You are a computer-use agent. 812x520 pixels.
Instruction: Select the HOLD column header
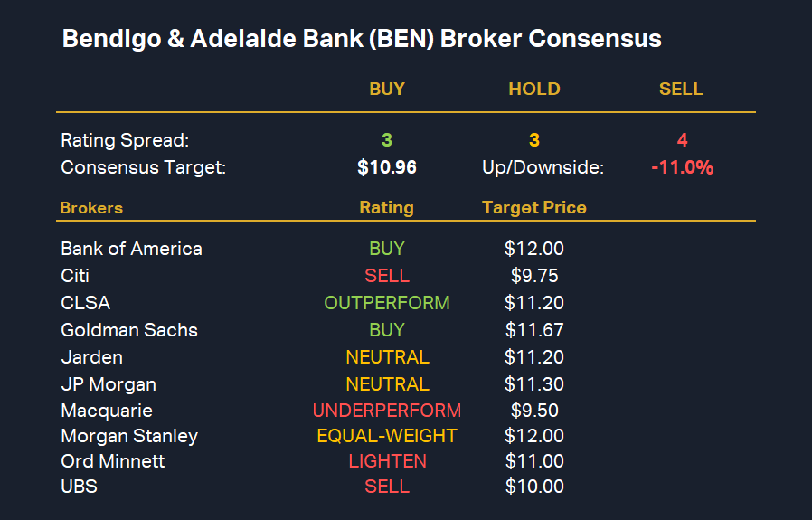[533, 89]
